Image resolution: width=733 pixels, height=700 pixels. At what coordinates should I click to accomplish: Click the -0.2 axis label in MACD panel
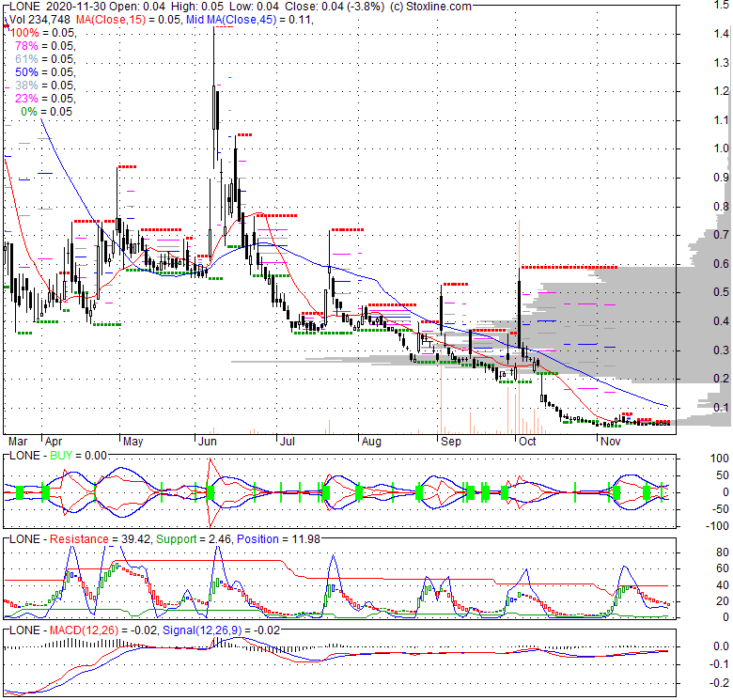point(720,683)
